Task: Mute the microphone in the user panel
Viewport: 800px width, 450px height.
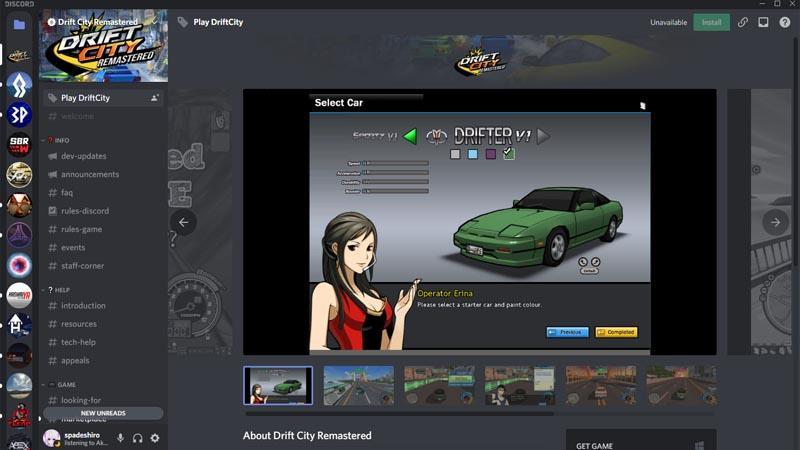Action: pyautogui.click(x=120, y=438)
